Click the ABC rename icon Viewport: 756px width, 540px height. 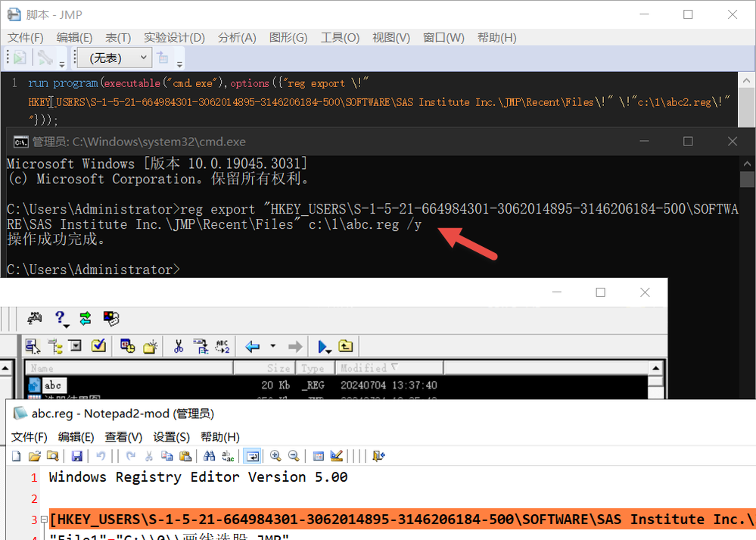tap(222, 346)
